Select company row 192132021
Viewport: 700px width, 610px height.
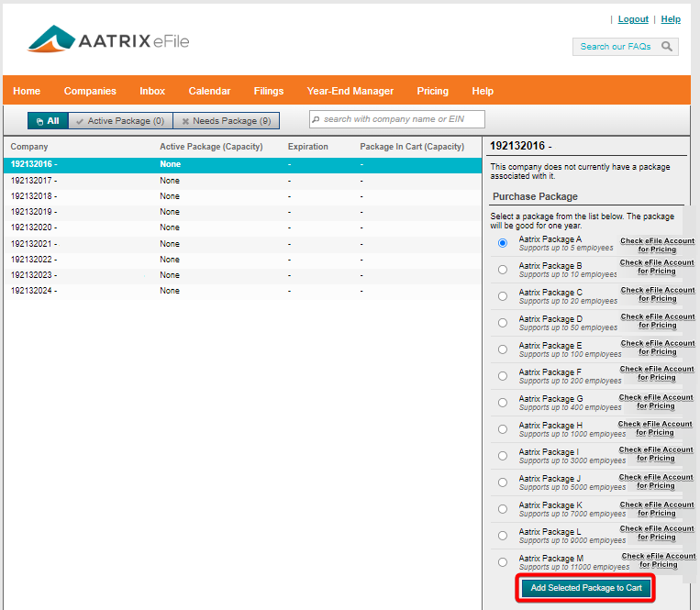coord(242,244)
